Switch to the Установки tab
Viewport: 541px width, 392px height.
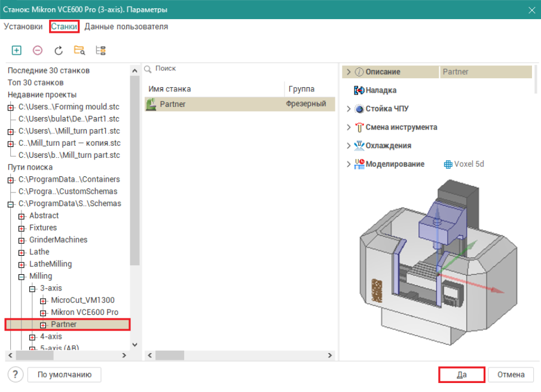pyautogui.click(x=23, y=27)
